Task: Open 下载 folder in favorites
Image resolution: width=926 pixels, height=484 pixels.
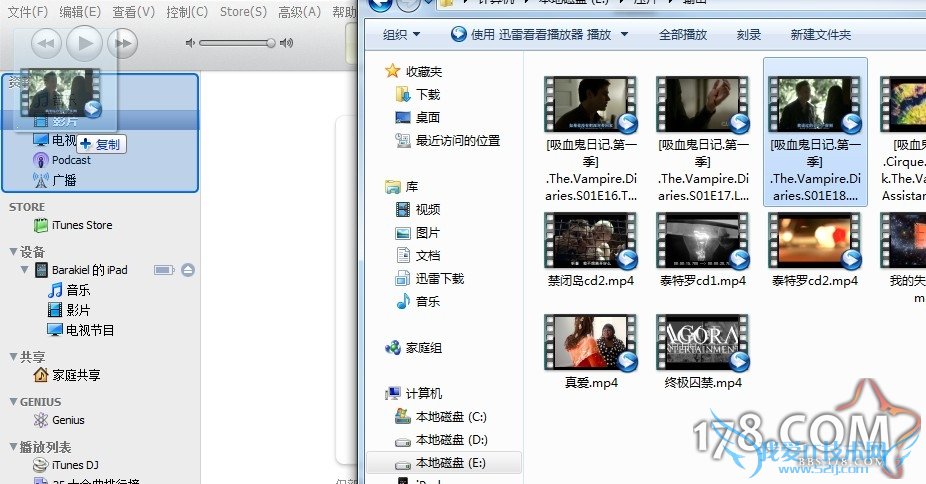Action: tap(418, 94)
